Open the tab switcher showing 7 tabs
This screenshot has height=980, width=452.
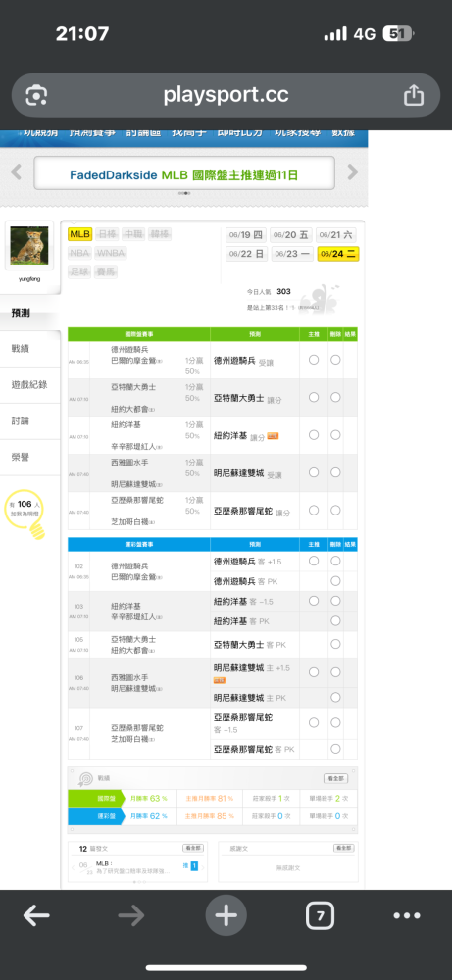point(320,916)
